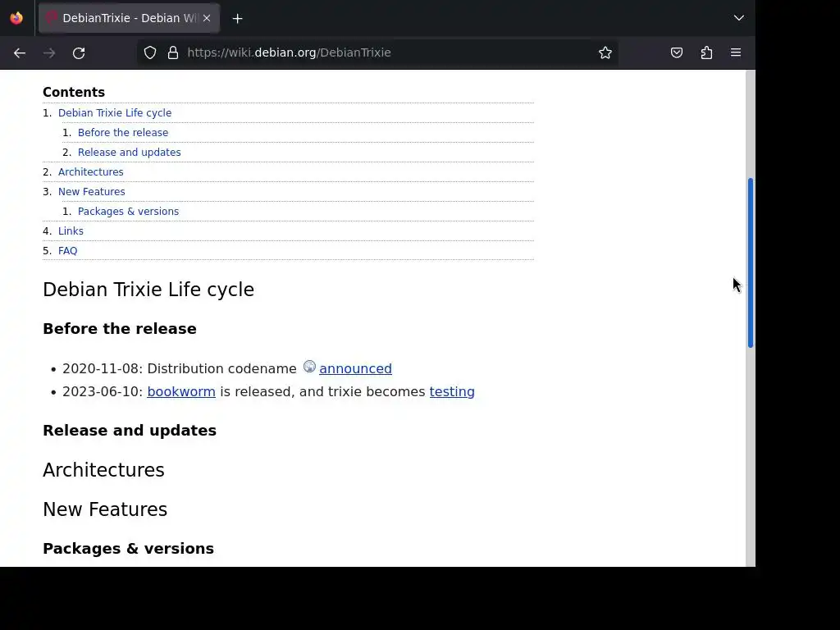840x630 pixels.
Task: Open 'Before the release' contents link
Action: (123, 133)
